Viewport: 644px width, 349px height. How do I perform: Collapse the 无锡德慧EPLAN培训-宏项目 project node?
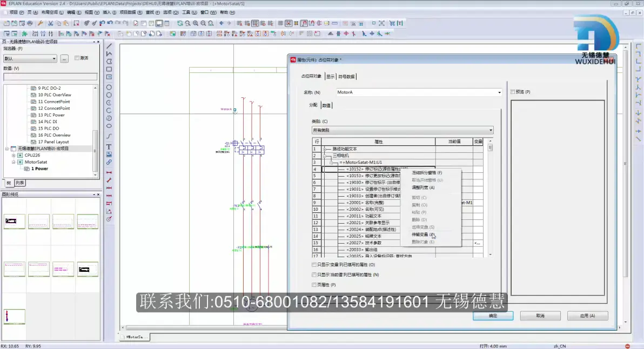tap(7, 149)
